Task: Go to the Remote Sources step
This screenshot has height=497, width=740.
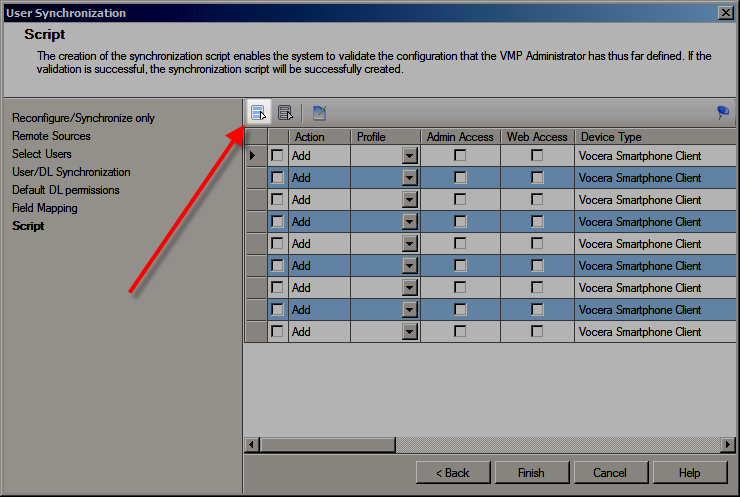Action: pos(51,136)
